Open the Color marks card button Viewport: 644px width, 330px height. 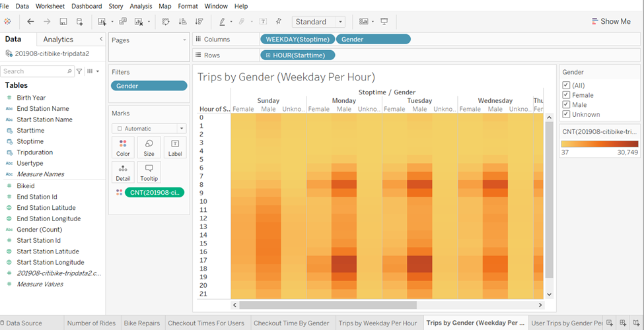point(123,148)
